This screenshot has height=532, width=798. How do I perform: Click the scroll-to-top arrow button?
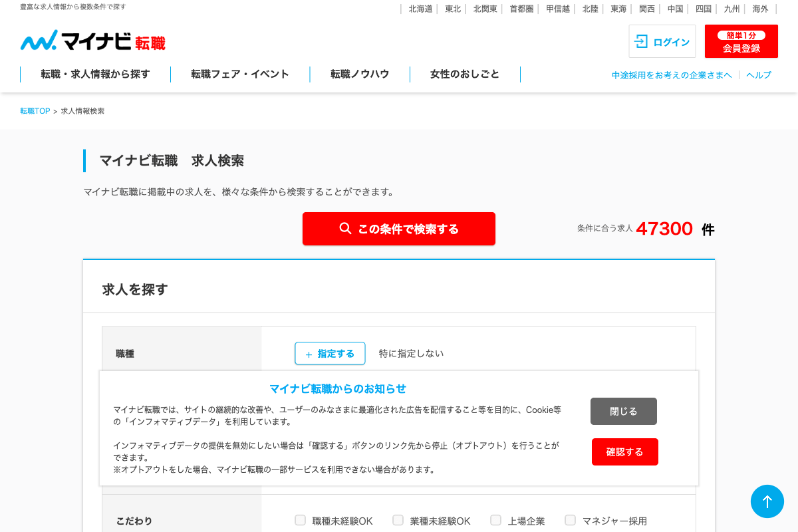767,501
